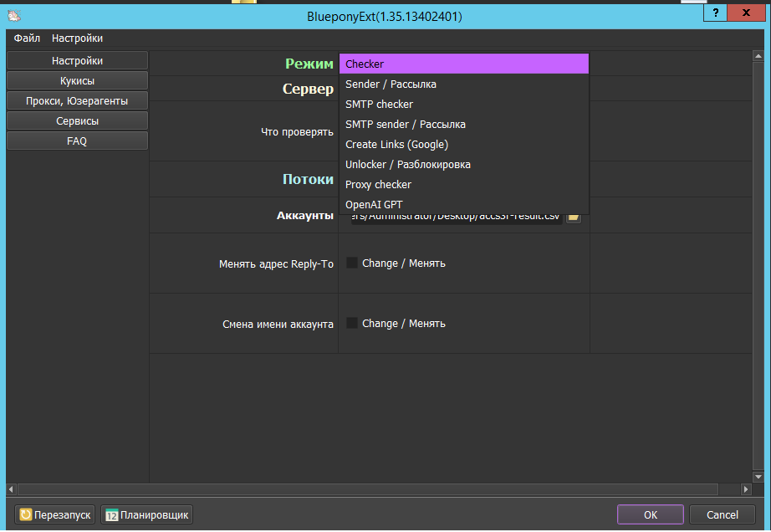
Task: Open the Кукисы section
Action: point(77,81)
